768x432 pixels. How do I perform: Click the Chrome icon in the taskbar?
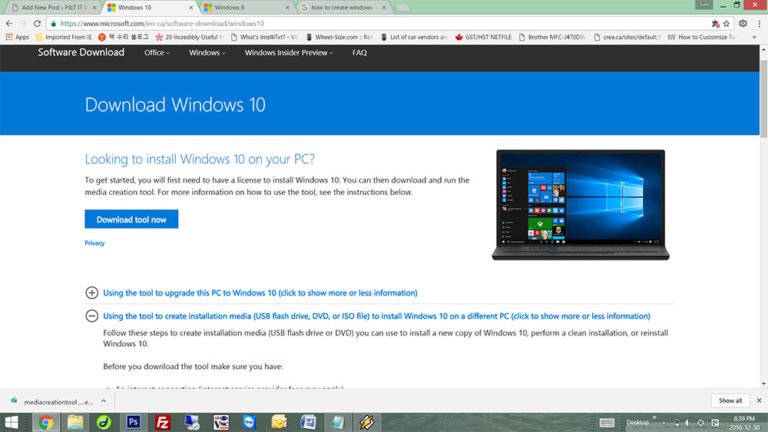pyautogui.click(x=46, y=422)
